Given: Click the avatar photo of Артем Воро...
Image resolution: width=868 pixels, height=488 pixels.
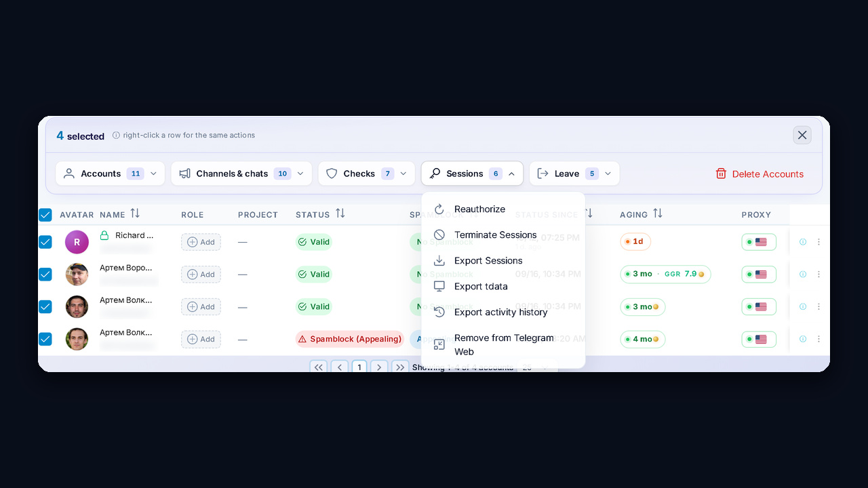Looking at the screenshot, I should click(77, 274).
